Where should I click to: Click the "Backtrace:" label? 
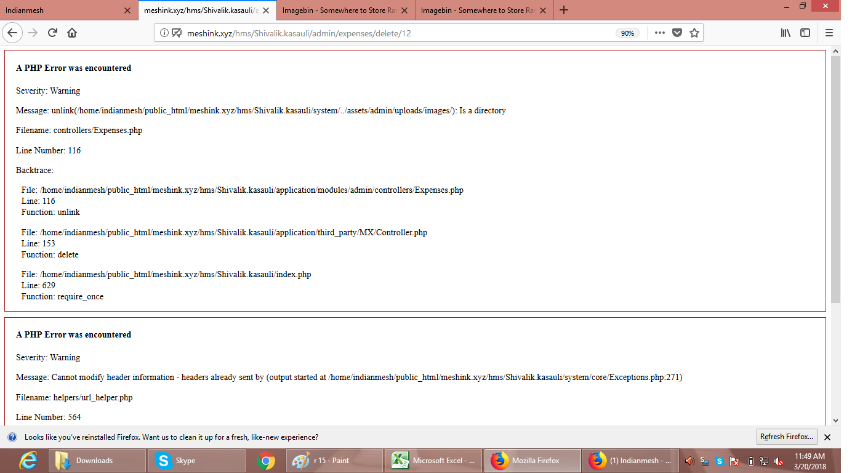pos(34,171)
